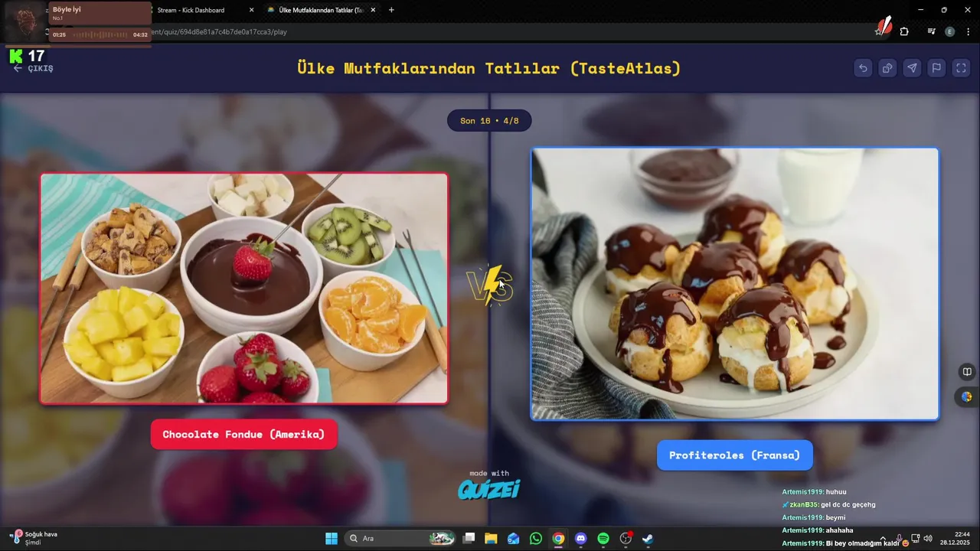Open a new browser tab
Screen dimensions: 980x551
click(391, 10)
